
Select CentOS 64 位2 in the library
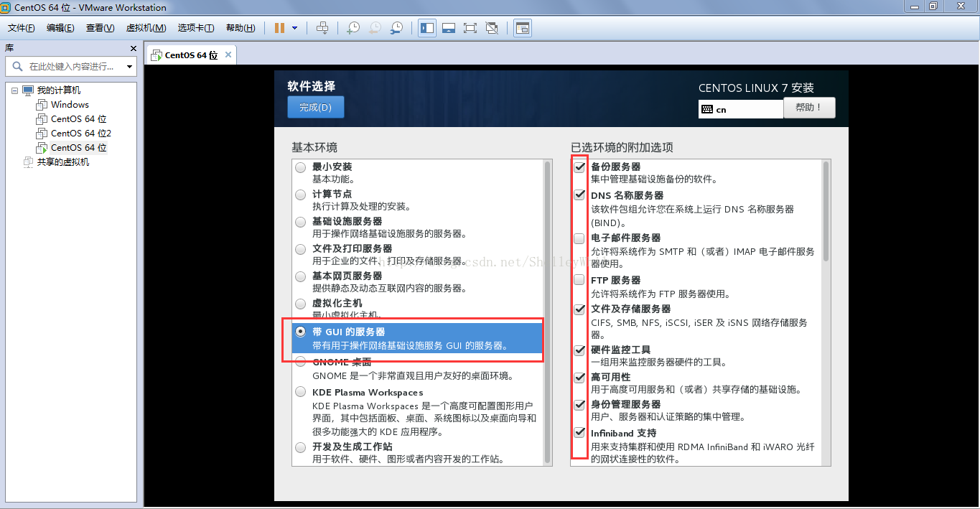(81, 134)
